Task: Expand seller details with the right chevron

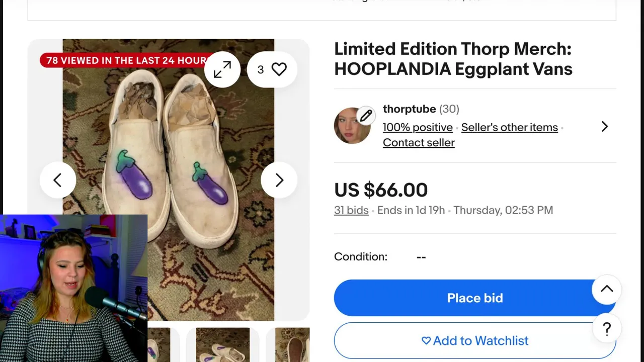Action: click(604, 127)
